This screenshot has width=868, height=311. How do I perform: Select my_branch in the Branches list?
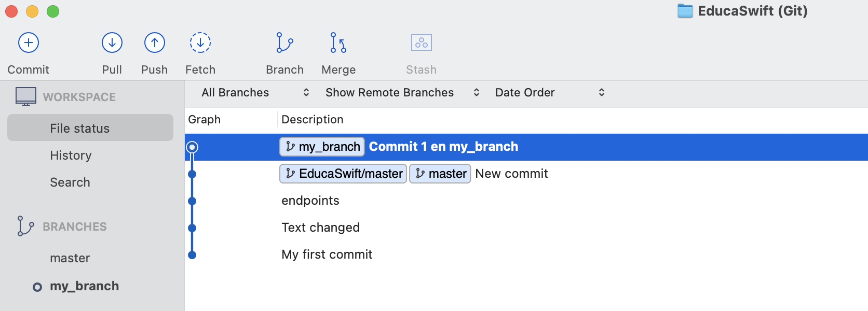click(x=84, y=286)
